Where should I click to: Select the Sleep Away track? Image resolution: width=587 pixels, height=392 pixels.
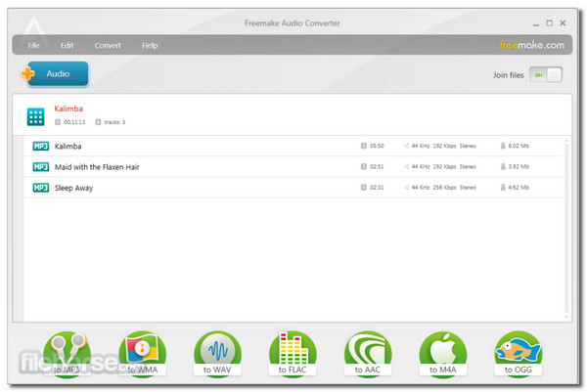click(x=73, y=188)
